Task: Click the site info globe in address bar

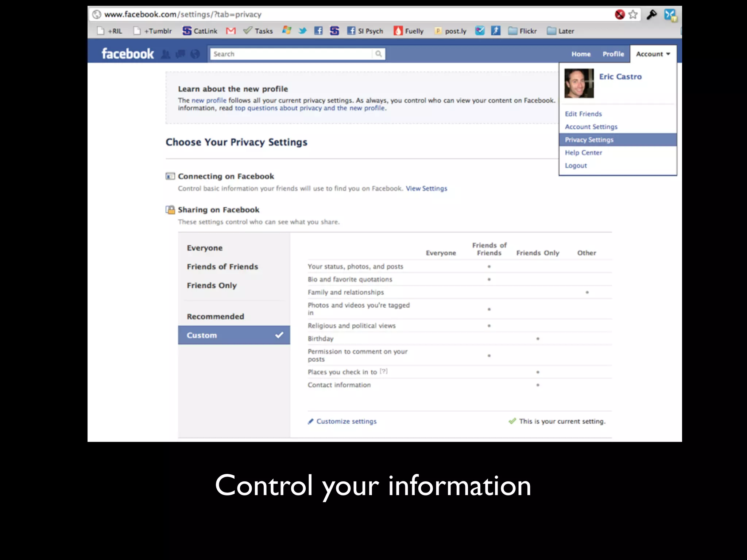Action: (97, 15)
